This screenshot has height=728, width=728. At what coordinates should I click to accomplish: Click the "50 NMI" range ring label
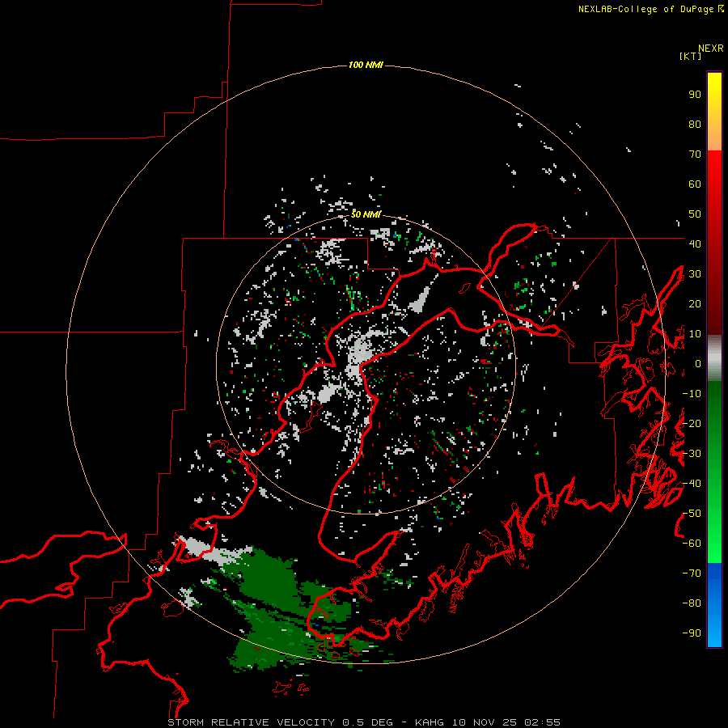coord(366,214)
